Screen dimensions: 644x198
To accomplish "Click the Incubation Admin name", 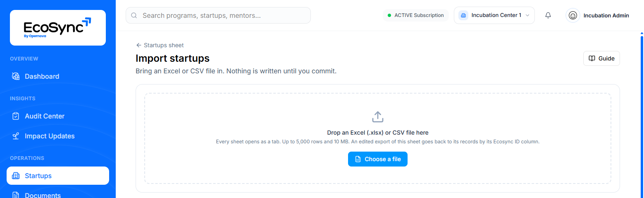I will pos(606,15).
